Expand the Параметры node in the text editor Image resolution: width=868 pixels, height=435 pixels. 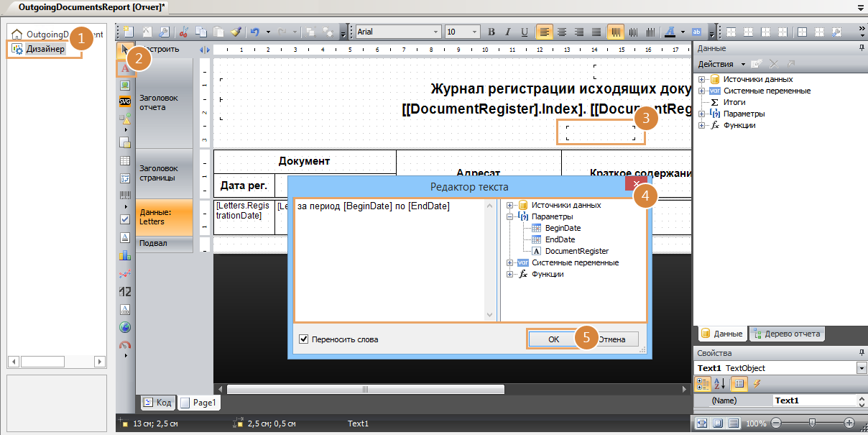(509, 216)
